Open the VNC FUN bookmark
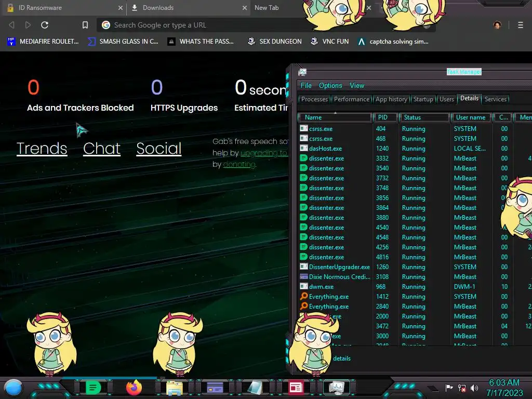Viewport: 532px width, 399px height. pos(329,42)
